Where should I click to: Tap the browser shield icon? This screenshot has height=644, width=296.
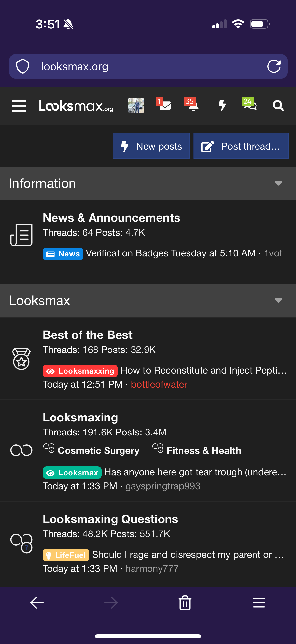pos(23,66)
